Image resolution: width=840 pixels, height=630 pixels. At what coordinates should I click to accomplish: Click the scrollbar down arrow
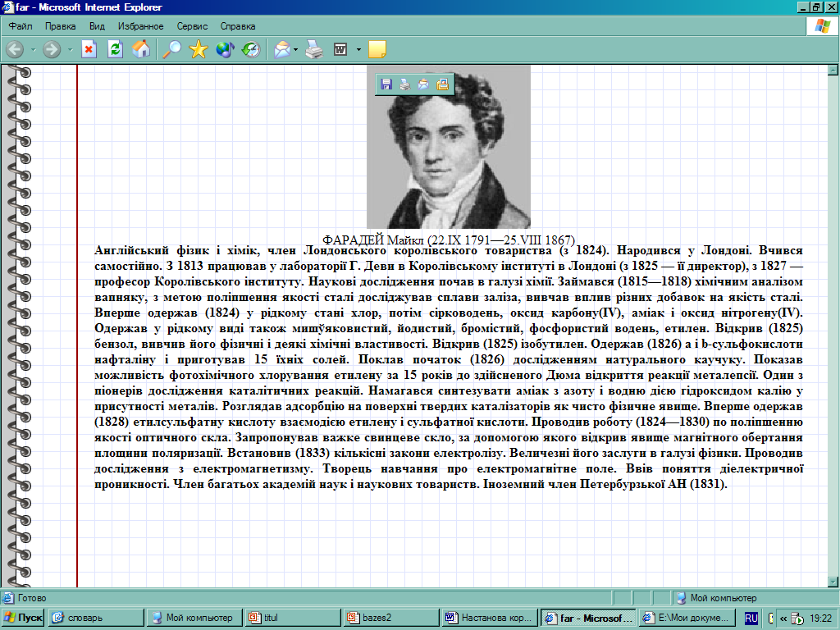833,582
